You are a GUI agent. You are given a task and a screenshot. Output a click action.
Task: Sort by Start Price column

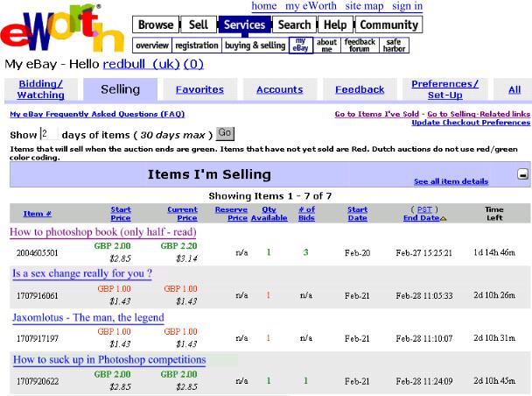tap(121, 214)
